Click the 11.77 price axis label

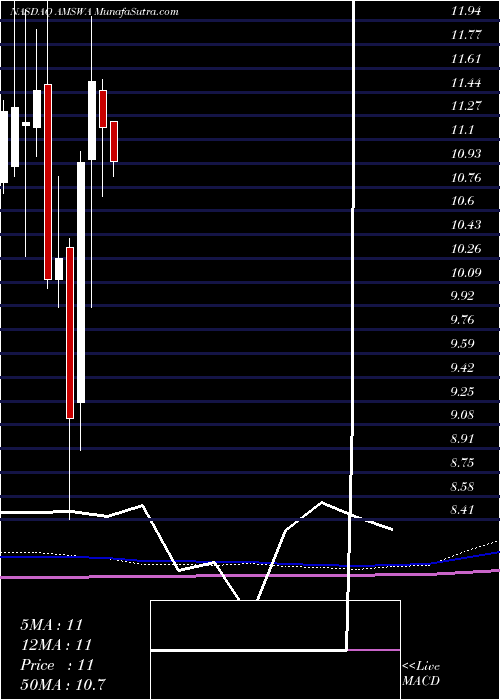pyautogui.click(x=466, y=35)
